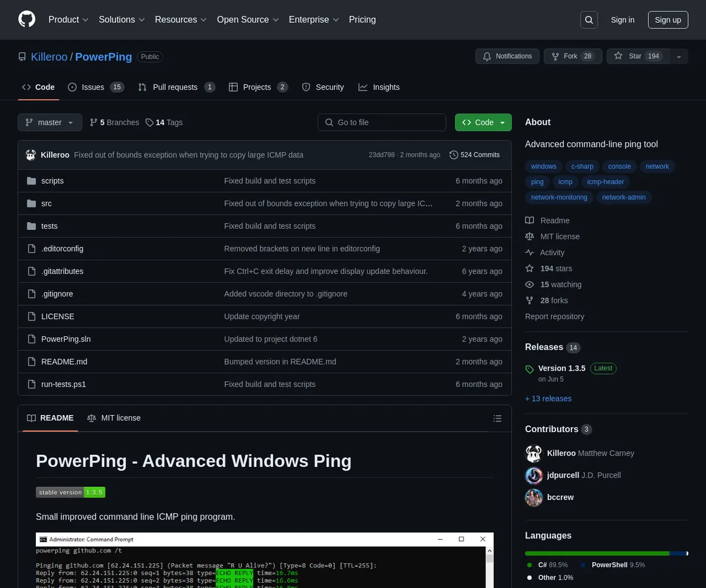The width and height of the screenshot is (706, 588).
Task: Expand the star lists dropdown arrow
Action: tap(679, 56)
